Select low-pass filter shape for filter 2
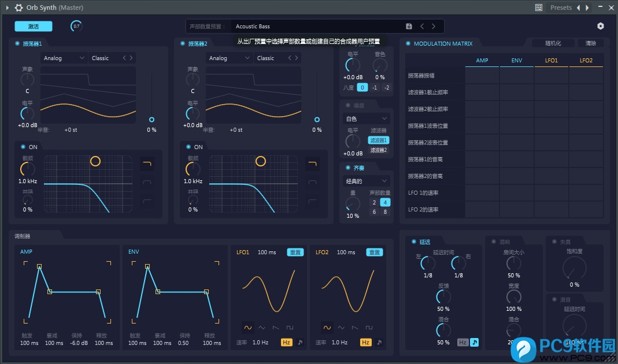 point(313,164)
